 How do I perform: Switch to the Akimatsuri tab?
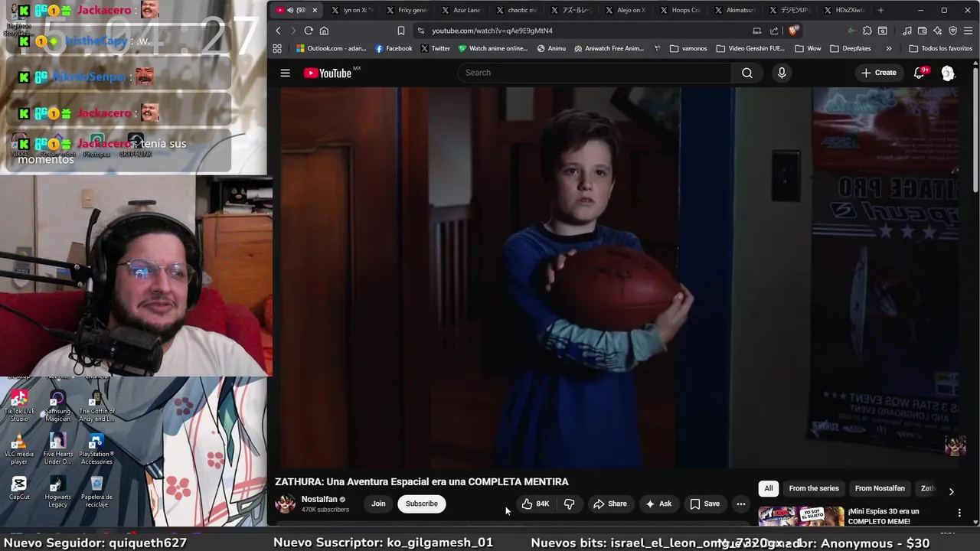point(734,10)
